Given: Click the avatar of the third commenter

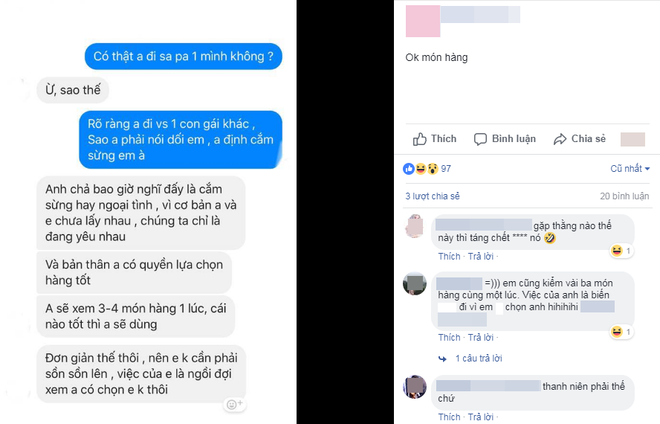Looking at the screenshot, I should pos(415,387).
